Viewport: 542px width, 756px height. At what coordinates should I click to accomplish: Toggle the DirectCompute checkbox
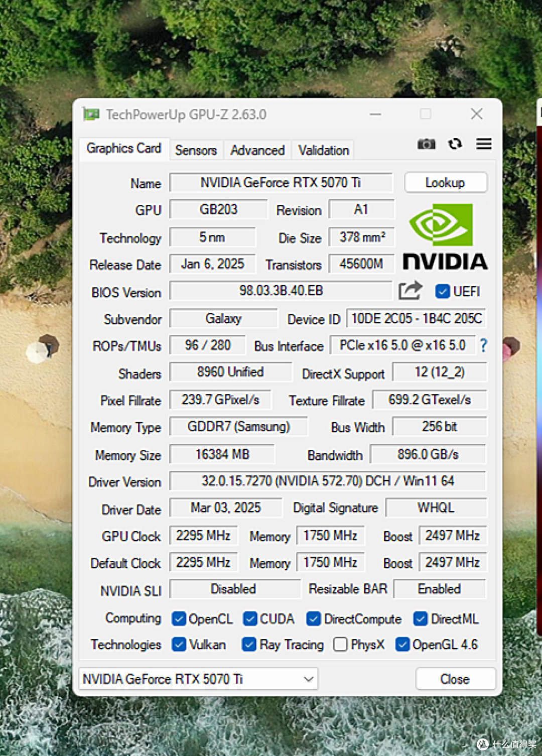point(314,618)
